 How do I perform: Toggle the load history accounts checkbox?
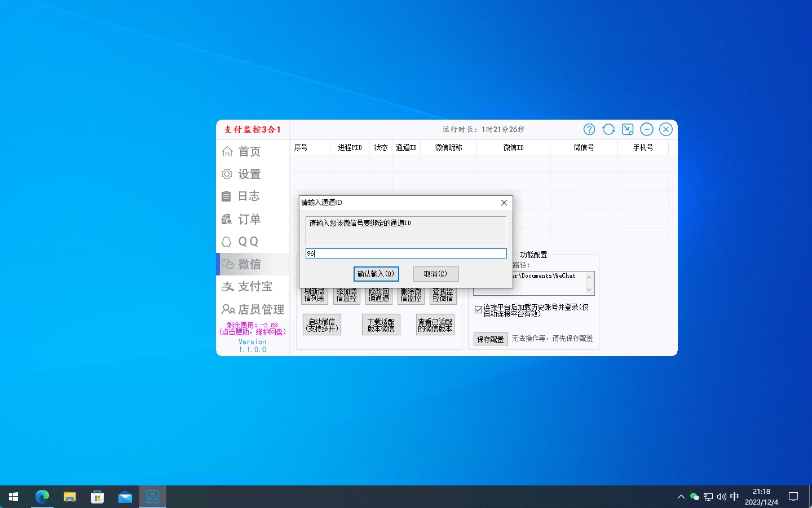(478, 309)
